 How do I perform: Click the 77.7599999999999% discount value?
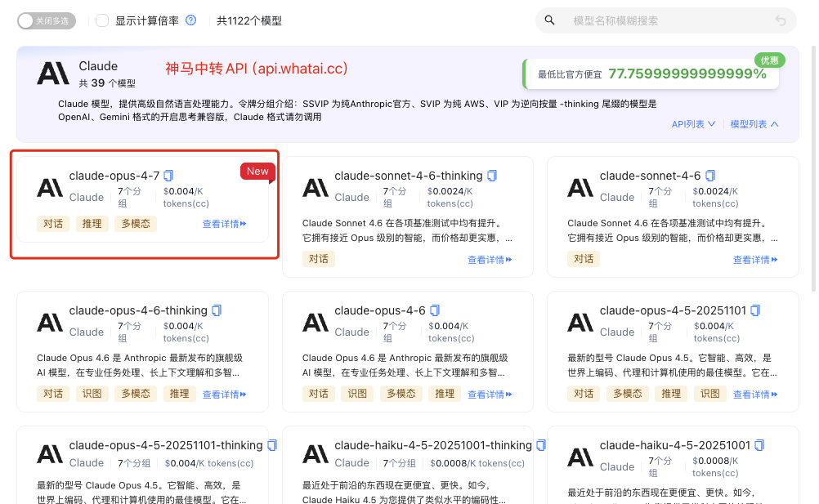[687, 74]
